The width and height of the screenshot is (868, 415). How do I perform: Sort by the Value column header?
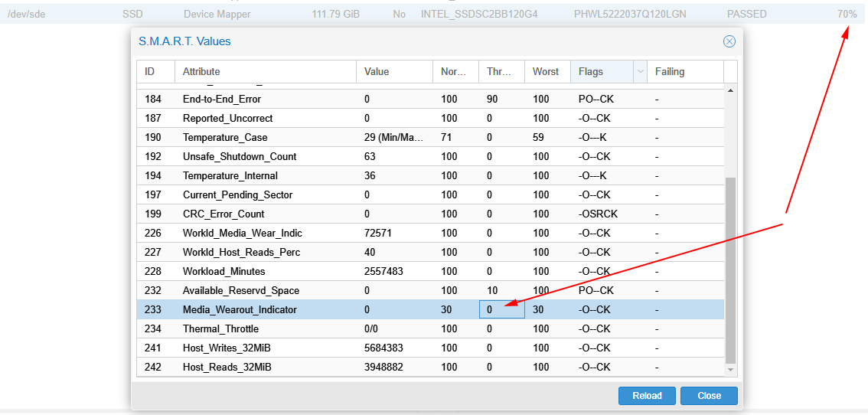pos(395,71)
